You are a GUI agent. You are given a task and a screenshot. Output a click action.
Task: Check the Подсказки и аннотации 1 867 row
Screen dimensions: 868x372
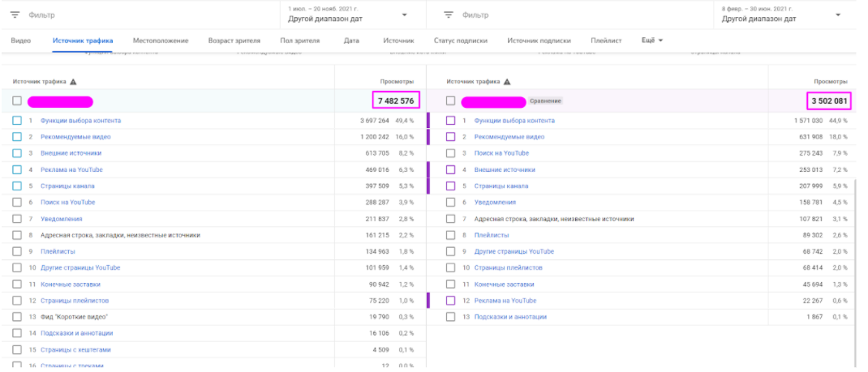pos(450,317)
